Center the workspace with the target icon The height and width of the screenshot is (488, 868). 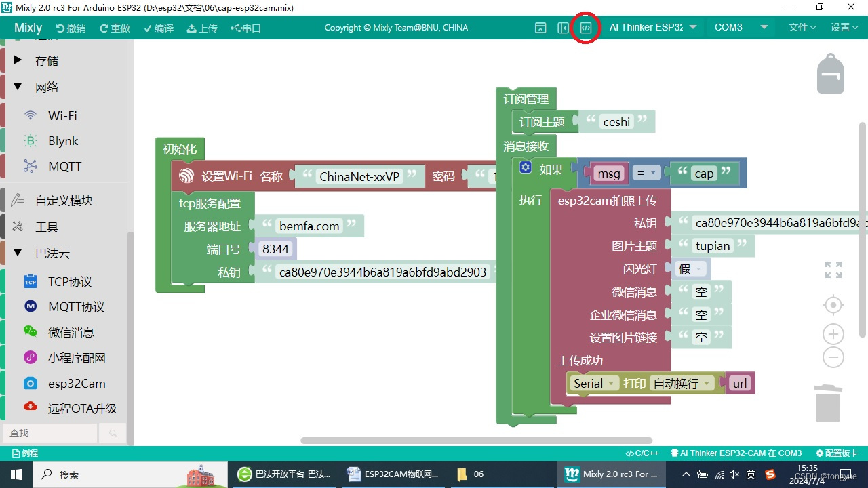pyautogui.click(x=833, y=305)
